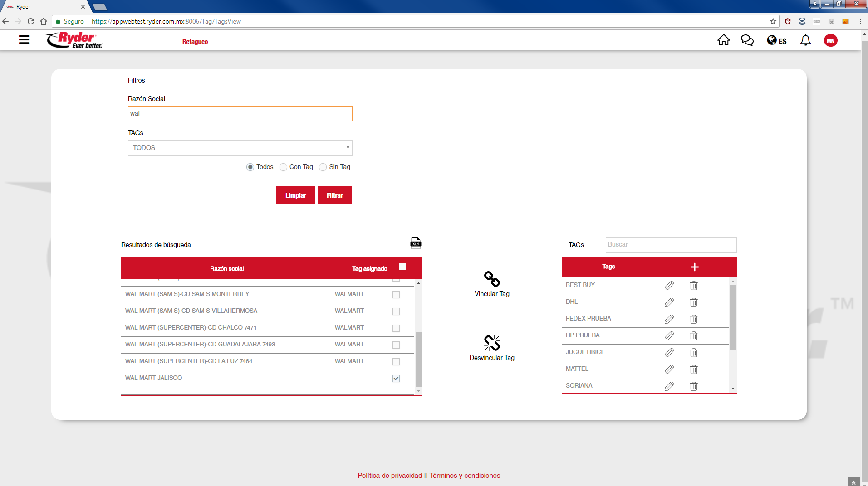The width and height of the screenshot is (868, 486).
Task: Click the tags Buscar search field
Action: [x=671, y=245]
